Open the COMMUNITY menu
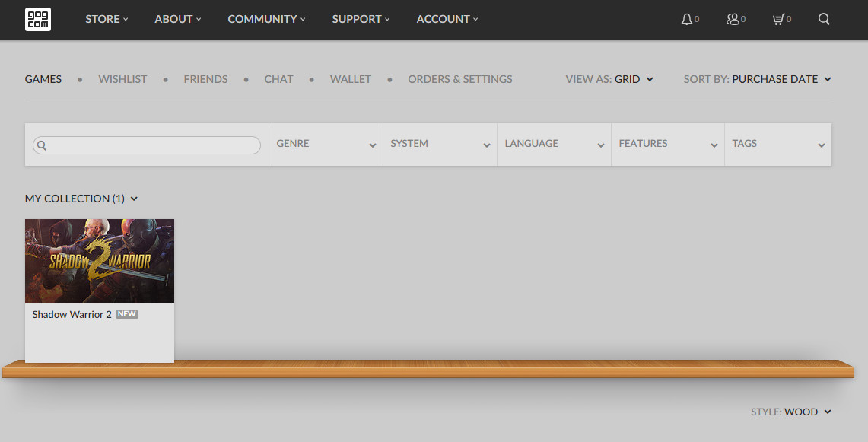 coord(266,19)
